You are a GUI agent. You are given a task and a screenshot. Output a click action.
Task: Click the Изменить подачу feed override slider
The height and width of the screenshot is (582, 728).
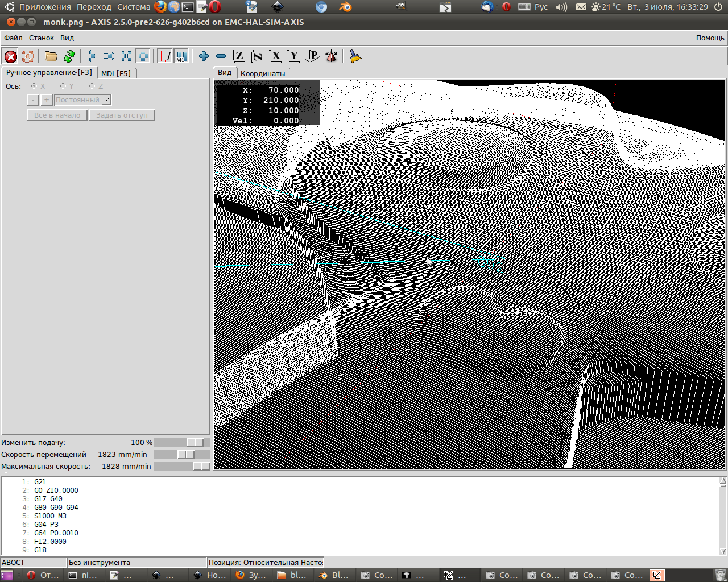195,443
